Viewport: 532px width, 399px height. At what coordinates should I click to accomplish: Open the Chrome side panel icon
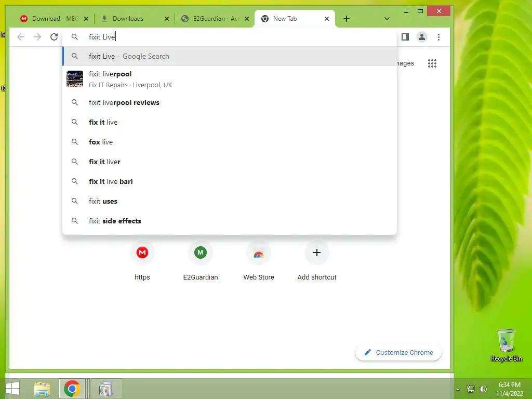pyautogui.click(x=405, y=37)
